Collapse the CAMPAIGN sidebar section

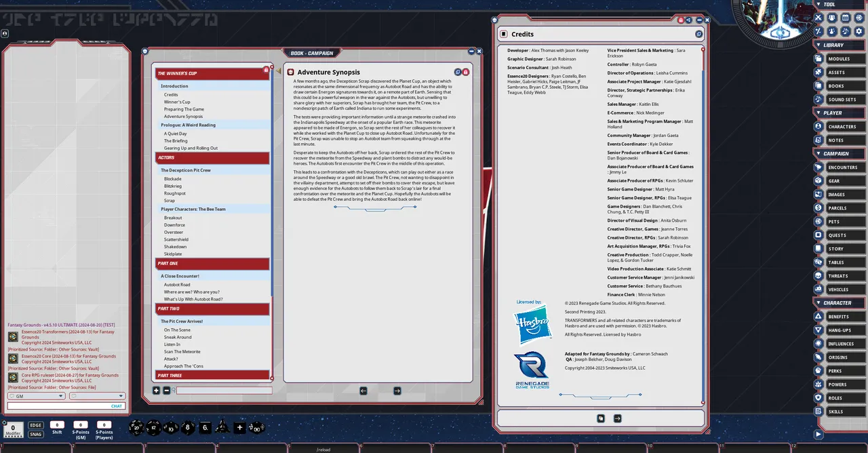[839, 153]
